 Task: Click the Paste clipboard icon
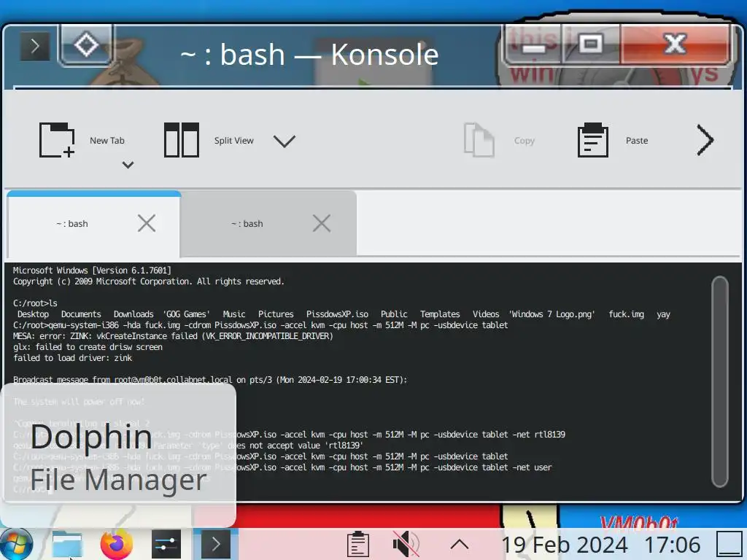(x=592, y=140)
